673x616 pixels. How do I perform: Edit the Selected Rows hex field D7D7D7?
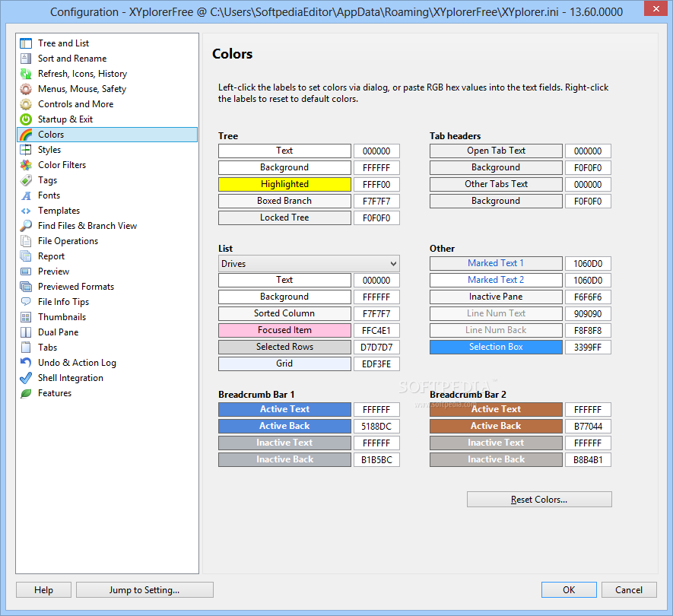376,348
